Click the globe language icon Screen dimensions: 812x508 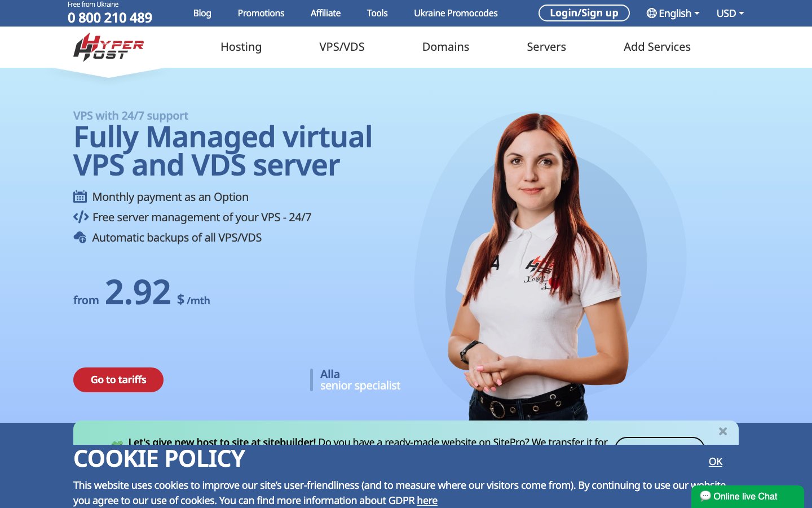(x=651, y=13)
